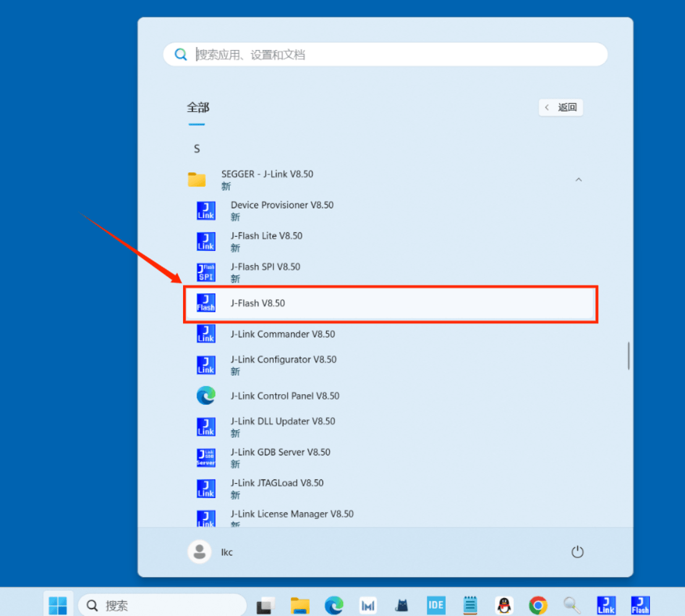Open J-Link Control Panel Edge icon
Screen dimensions: 685x616
click(206, 395)
